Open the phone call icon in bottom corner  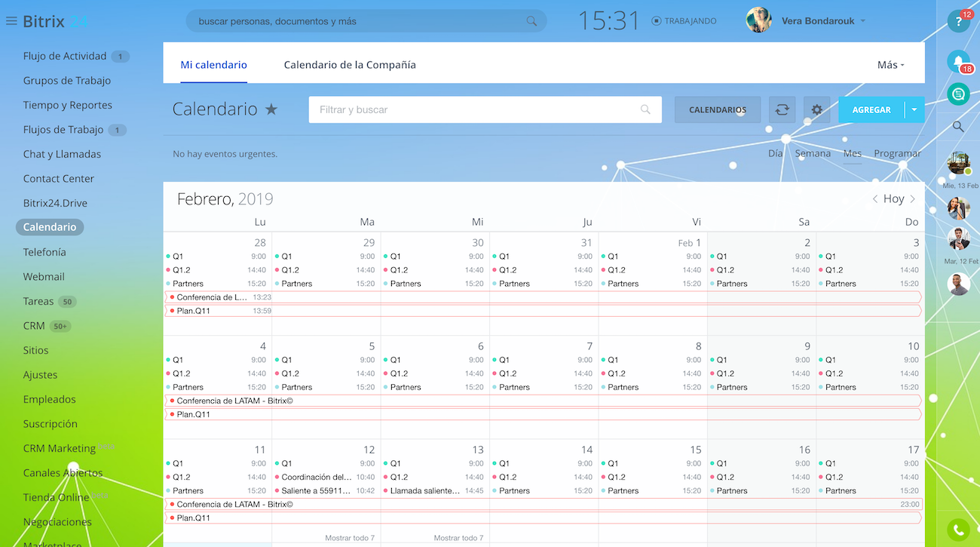(957, 530)
